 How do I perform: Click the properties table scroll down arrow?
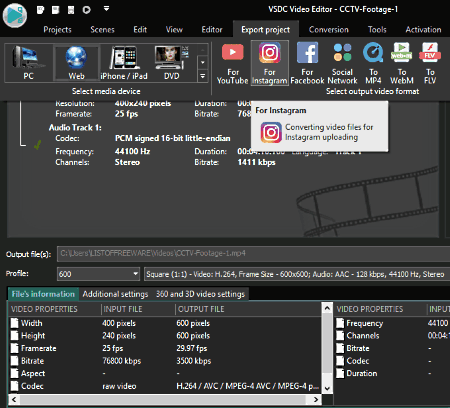click(x=327, y=388)
